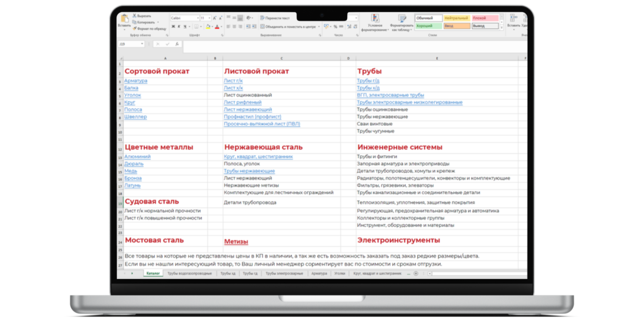This screenshot has width=644, height=322.
Task: Toggle italic (К) formatting
Action: click(x=179, y=26)
